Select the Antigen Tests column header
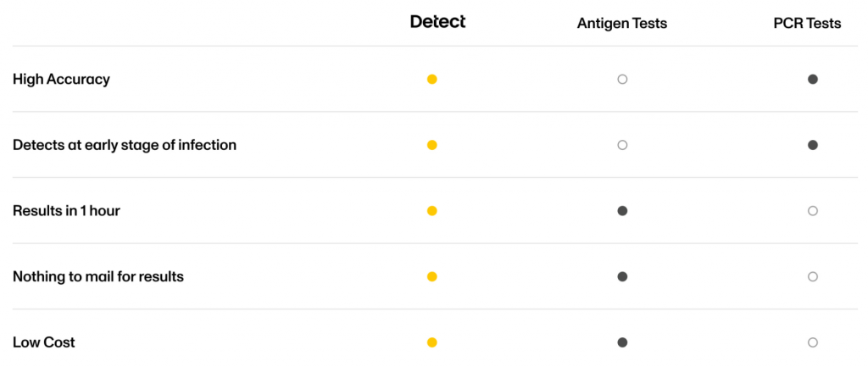The height and width of the screenshot is (367, 868). (x=622, y=24)
